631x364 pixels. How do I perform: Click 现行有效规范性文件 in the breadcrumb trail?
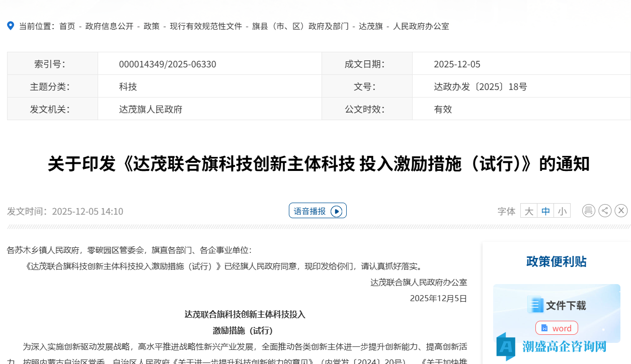(207, 26)
